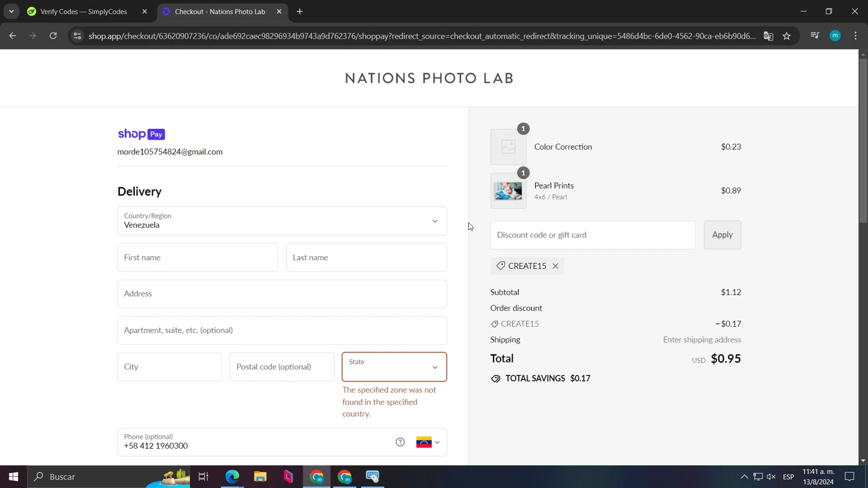Click the Enter shipping address text
Viewport: 868px width, 488px height.
point(702,339)
